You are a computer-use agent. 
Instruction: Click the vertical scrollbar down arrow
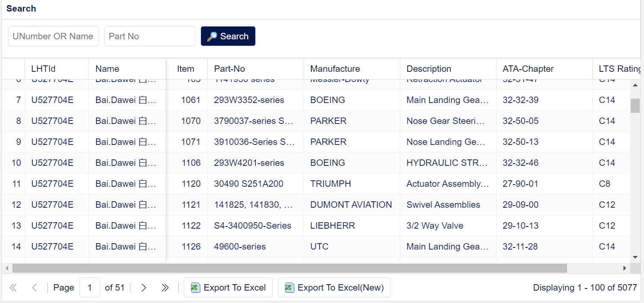(x=635, y=257)
